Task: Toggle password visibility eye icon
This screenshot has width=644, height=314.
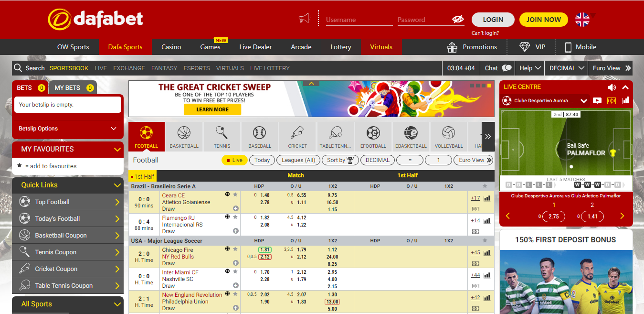Action: [458, 20]
